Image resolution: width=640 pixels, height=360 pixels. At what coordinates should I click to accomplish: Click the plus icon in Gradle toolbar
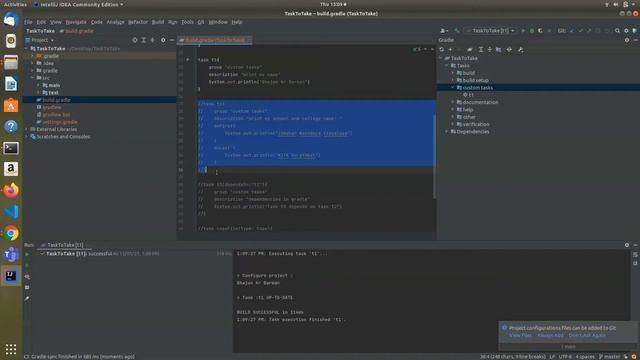(451, 49)
